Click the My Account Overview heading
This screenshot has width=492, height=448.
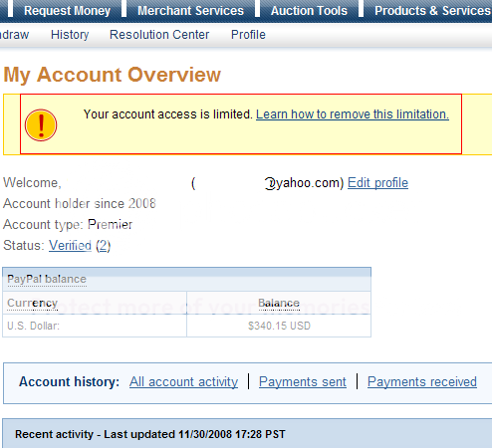[113, 75]
